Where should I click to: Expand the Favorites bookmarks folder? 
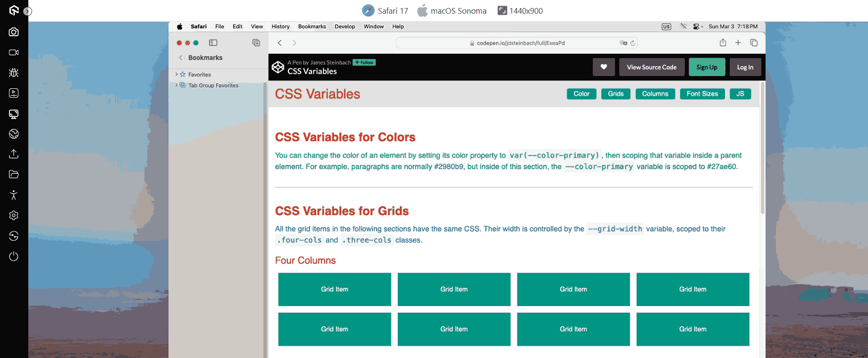(177, 74)
